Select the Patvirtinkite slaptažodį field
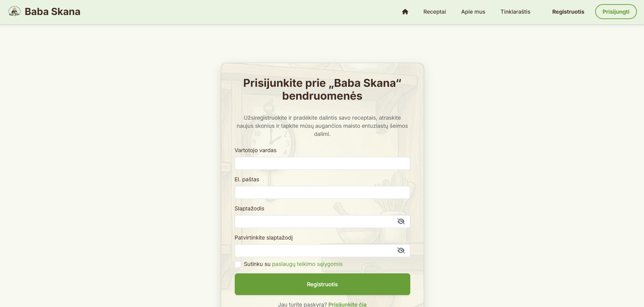644x307 pixels. click(314, 250)
